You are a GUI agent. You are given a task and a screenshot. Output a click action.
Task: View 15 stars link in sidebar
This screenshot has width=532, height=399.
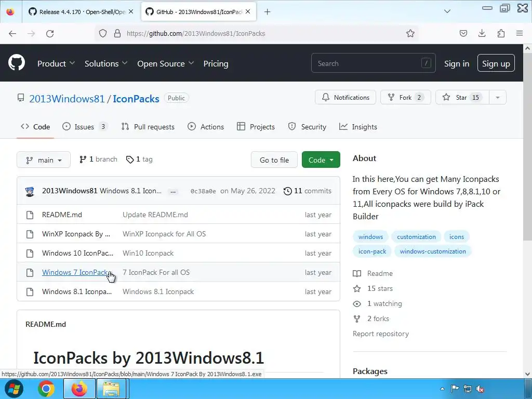373,288
